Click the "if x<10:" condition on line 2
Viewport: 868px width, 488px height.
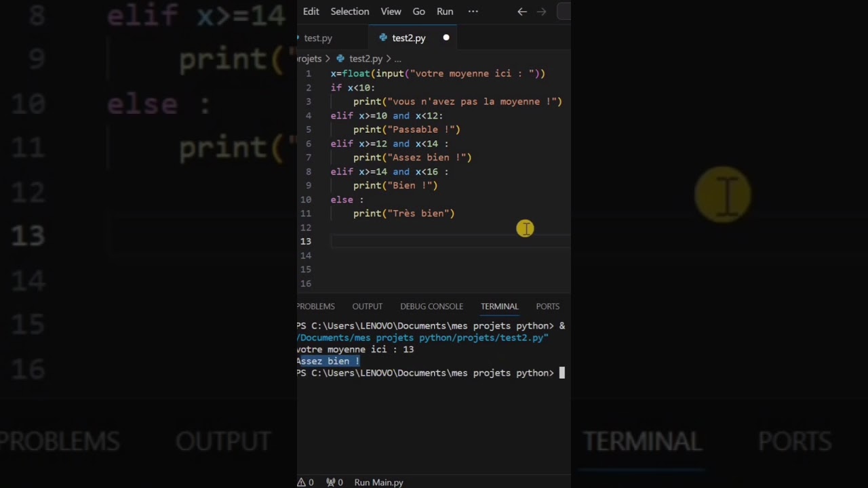[353, 88]
